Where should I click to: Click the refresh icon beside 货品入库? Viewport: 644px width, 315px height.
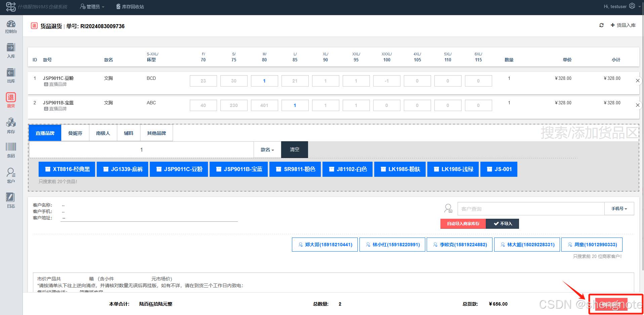[601, 25]
